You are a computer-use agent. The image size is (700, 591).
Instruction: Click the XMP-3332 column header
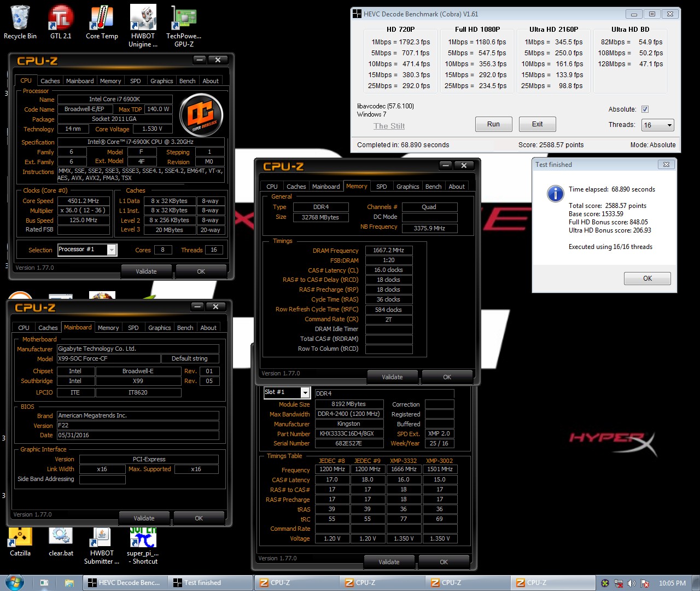click(x=403, y=461)
